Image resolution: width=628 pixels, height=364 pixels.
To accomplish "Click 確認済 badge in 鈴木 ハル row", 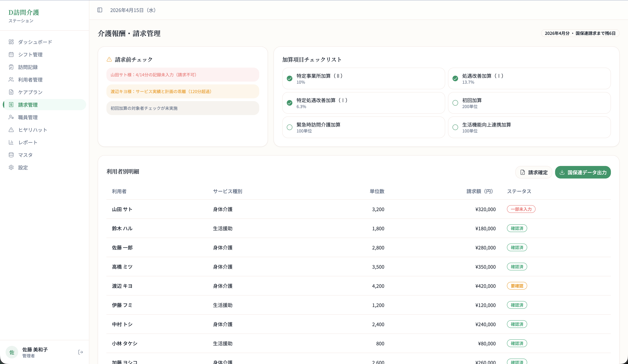I will (517, 228).
